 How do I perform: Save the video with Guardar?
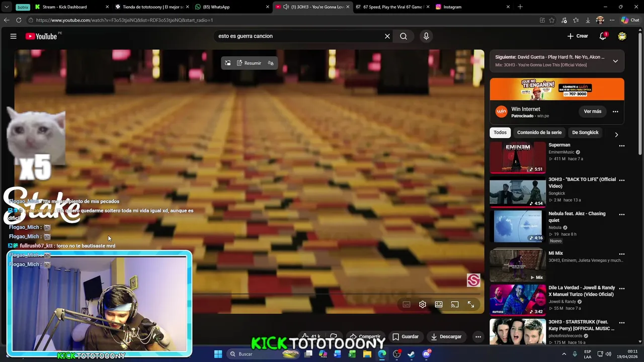click(x=406, y=337)
